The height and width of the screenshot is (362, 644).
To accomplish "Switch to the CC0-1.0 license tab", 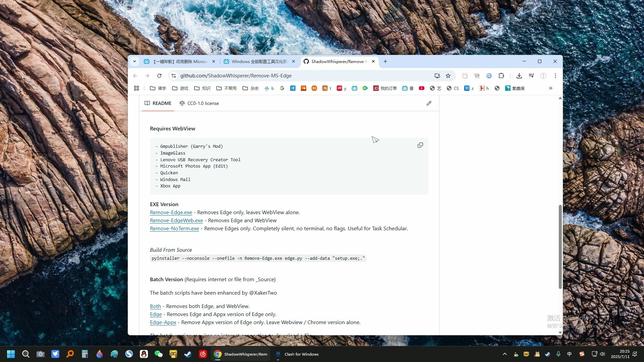I will (199, 103).
